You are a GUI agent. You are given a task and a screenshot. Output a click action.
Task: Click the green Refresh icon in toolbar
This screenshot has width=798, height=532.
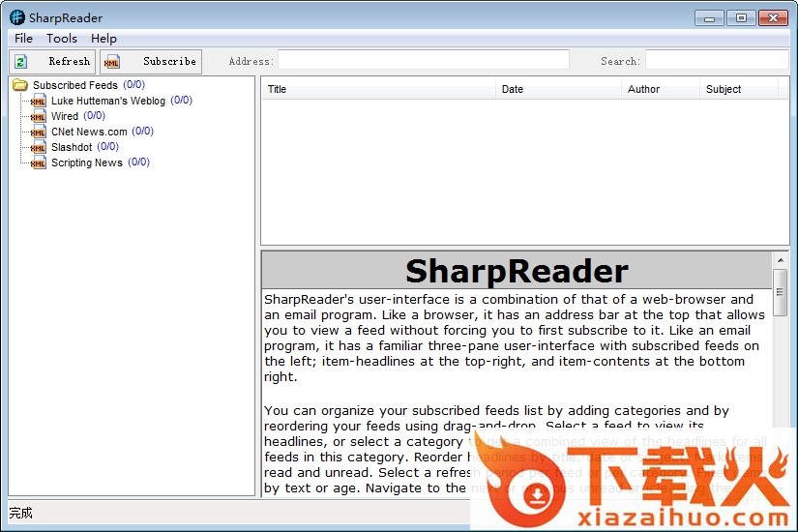coord(20,62)
